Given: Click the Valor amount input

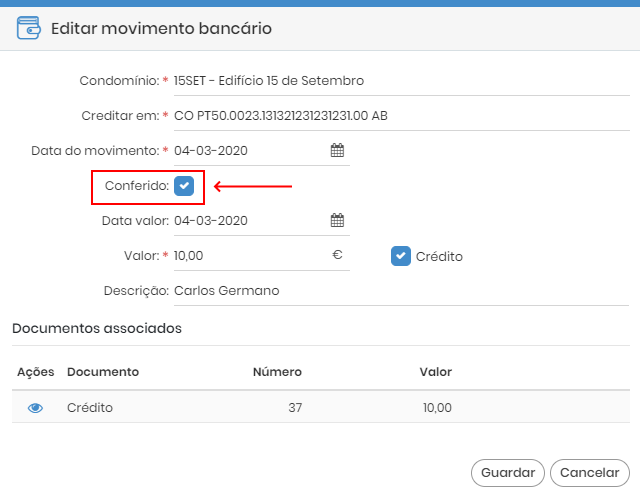Looking at the screenshot, I should click(250, 256).
